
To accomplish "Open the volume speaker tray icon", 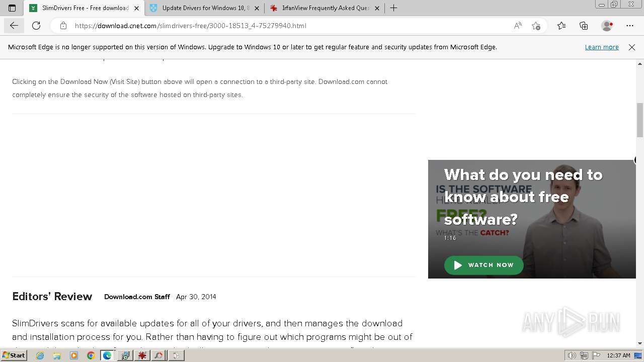I will (572, 355).
